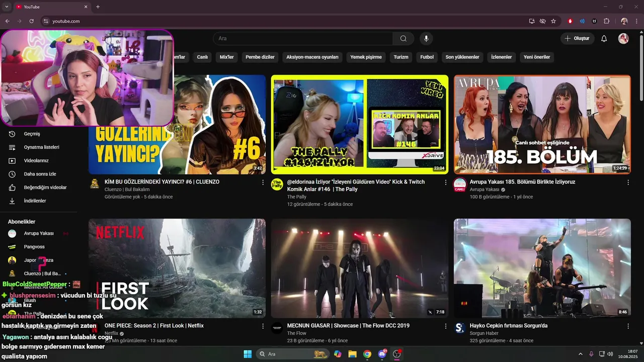The height and width of the screenshot is (362, 644).
Task: Select the Pembe diziler chip
Action: click(x=260, y=57)
